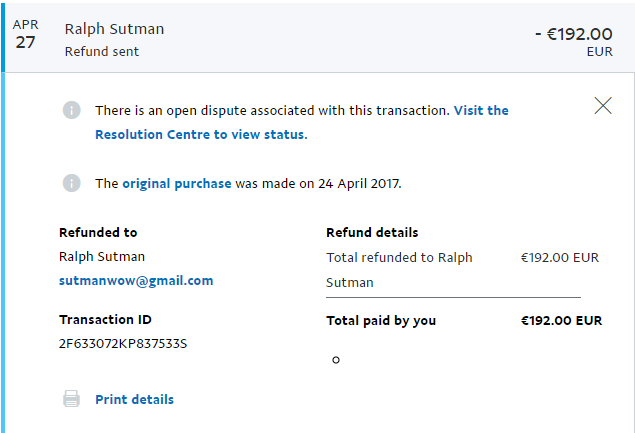The height and width of the screenshot is (433, 635).
Task: Click Ralph Sutman name under Refunded to
Action: [101, 257]
